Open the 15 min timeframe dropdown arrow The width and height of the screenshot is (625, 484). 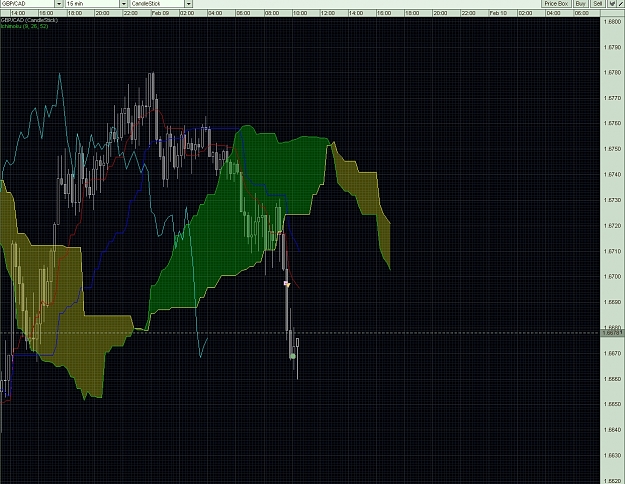point(124,4)
